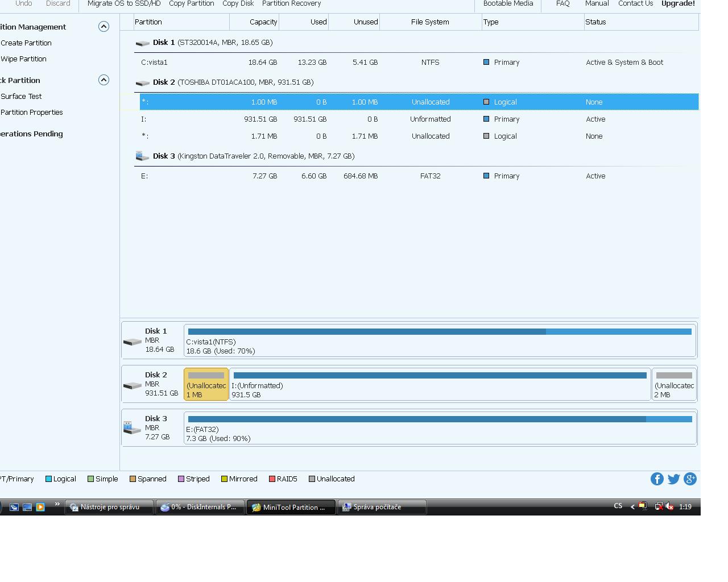Viewport: 728px width, 582px height.
Task: Sort by the Unused column header
Action: (354, 22)
